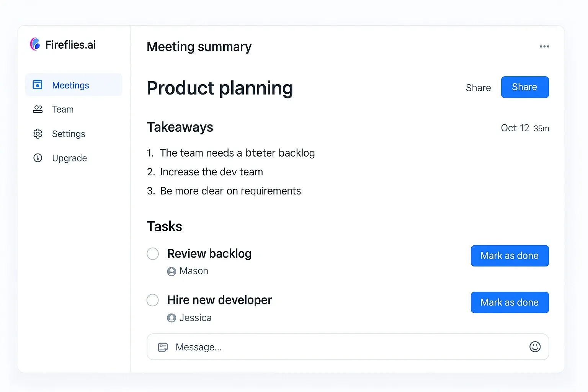This screenshot has height=392, width=588.
Task: Click the blue Share button
Action: click(524, 87)
